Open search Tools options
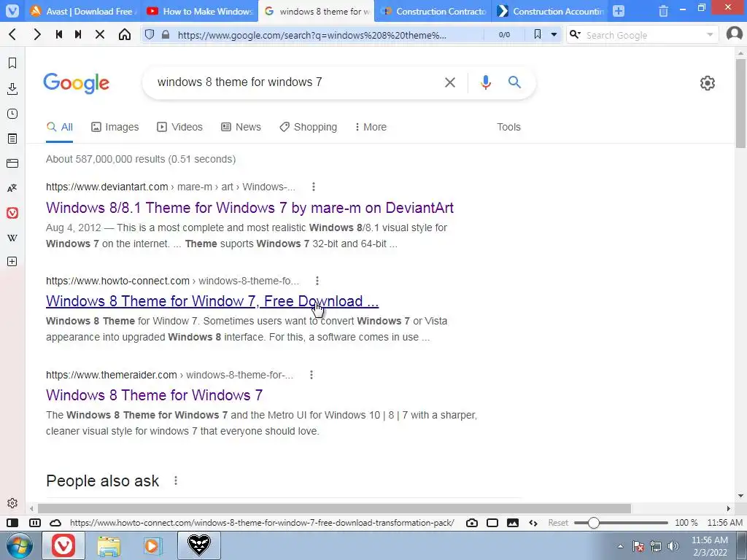 (x=508, y=127)
